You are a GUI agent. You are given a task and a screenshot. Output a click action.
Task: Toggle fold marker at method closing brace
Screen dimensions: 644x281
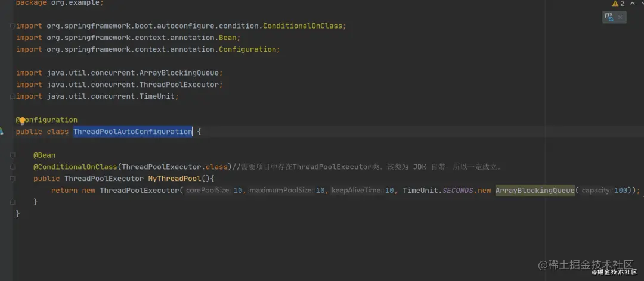pyautogui.click(x=13, y=202)
